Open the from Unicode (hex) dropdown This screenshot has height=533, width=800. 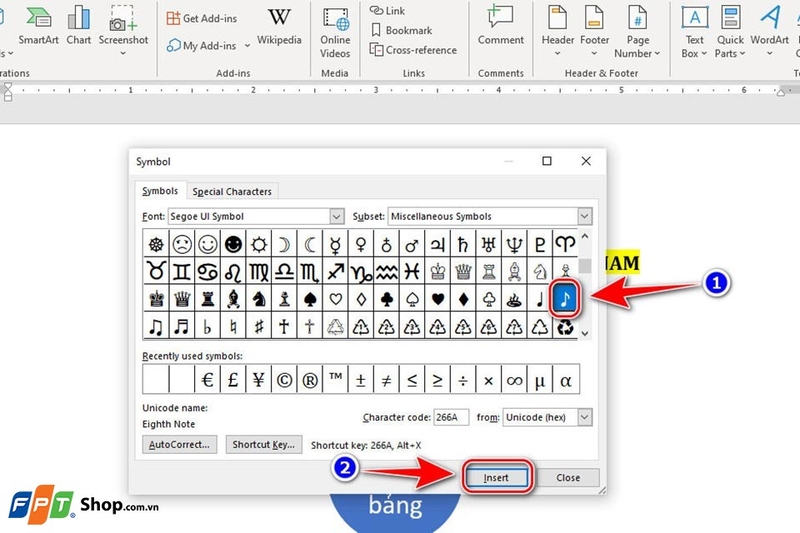click(x=585, y=417)
